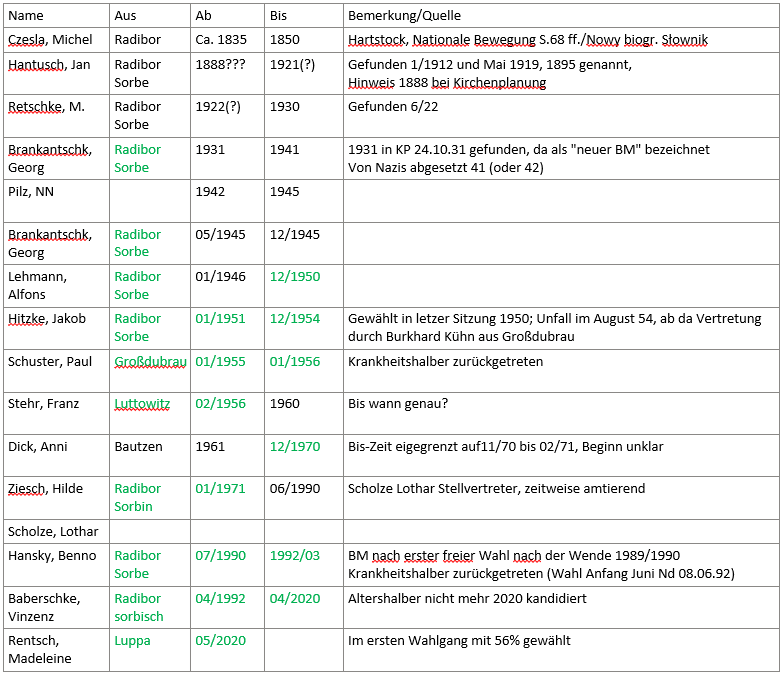Screen dimensions: 782x673
Task: Select the "Bis wann genau?" remark
Action: pyautogui.click(x=397, y=404)
